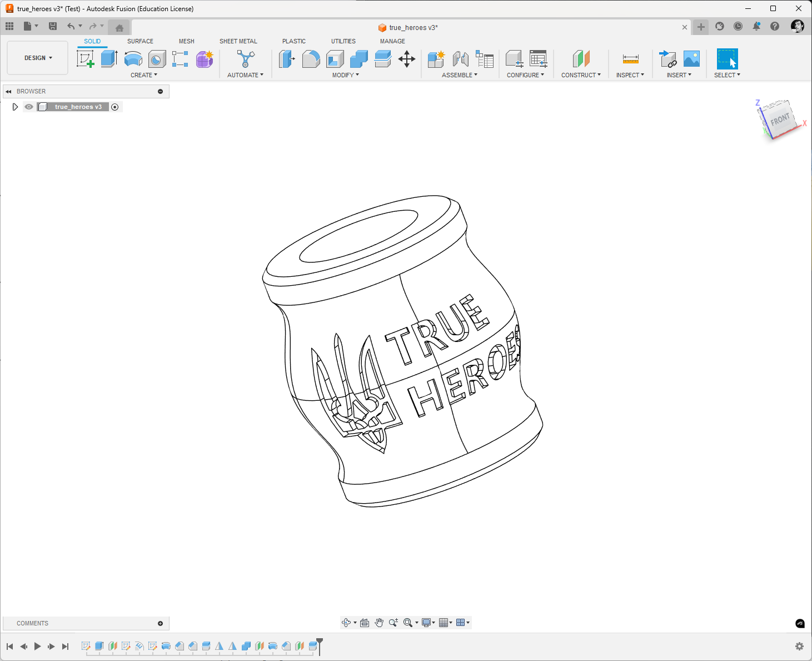
Task: Open the SHEET METAL tab
Action: click(238, 41)
